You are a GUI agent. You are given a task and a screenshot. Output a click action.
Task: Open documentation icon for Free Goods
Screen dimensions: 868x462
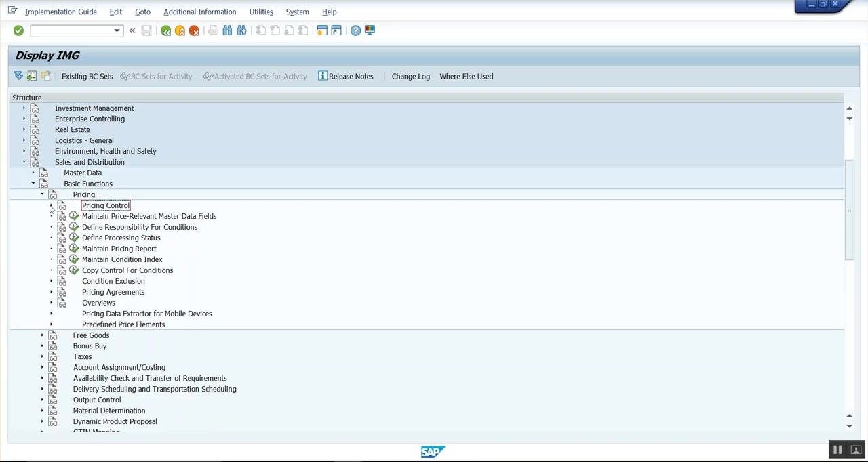click(53, 335)
